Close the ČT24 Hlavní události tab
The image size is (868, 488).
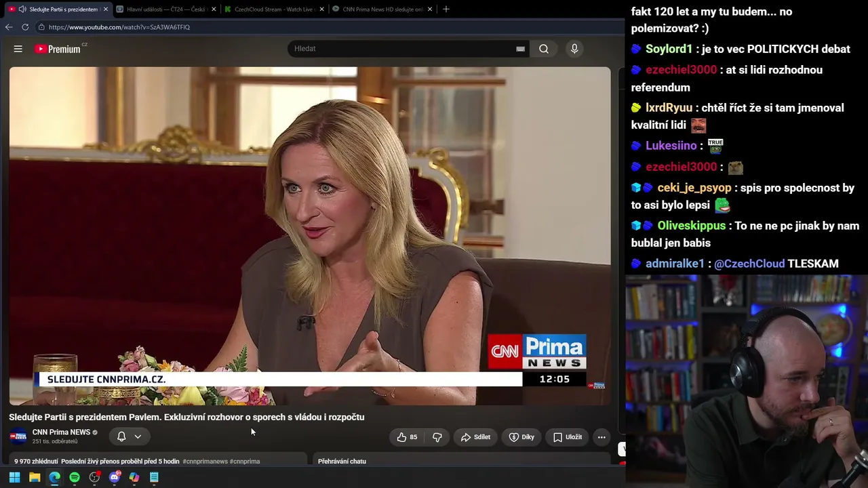[214, 9]
